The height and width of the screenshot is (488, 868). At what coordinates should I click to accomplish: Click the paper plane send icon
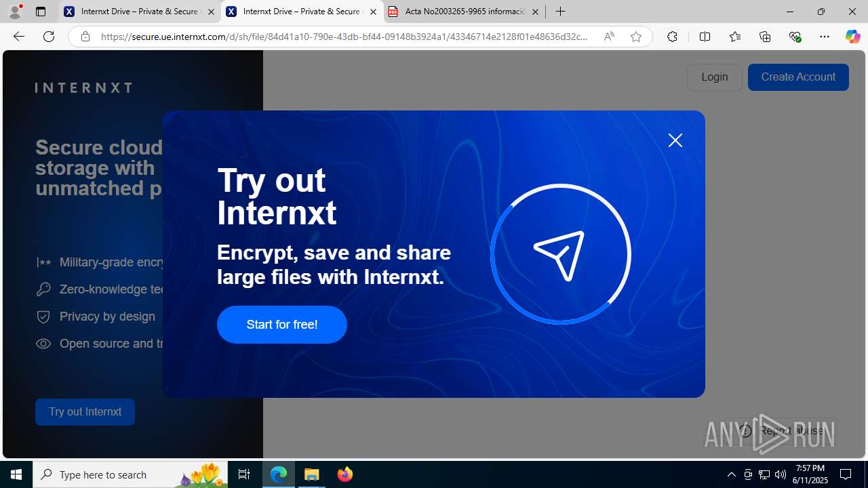pos(560,255)
